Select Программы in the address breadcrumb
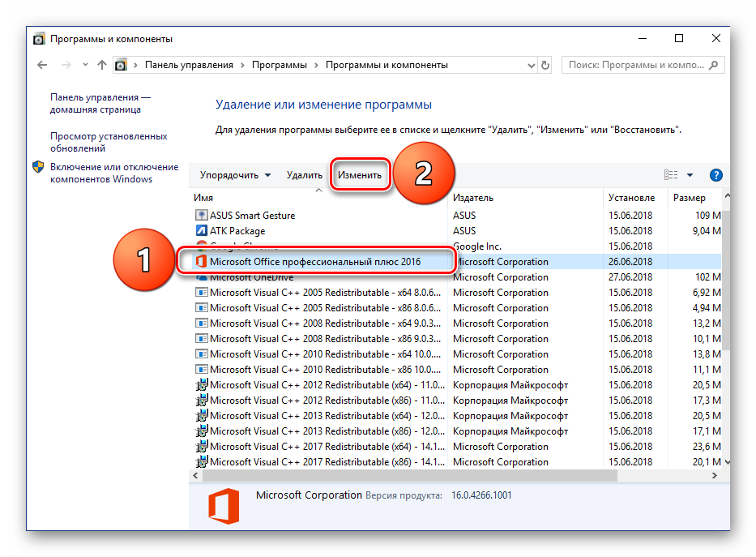Screen dimensions: 756x557 (x=279, y=65)
